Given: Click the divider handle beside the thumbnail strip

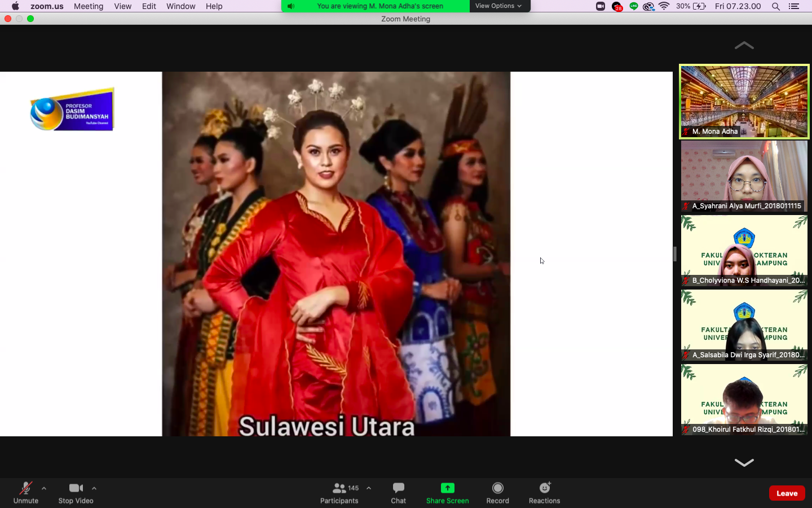Looking at the screenshot, I should tap(675, 254).
